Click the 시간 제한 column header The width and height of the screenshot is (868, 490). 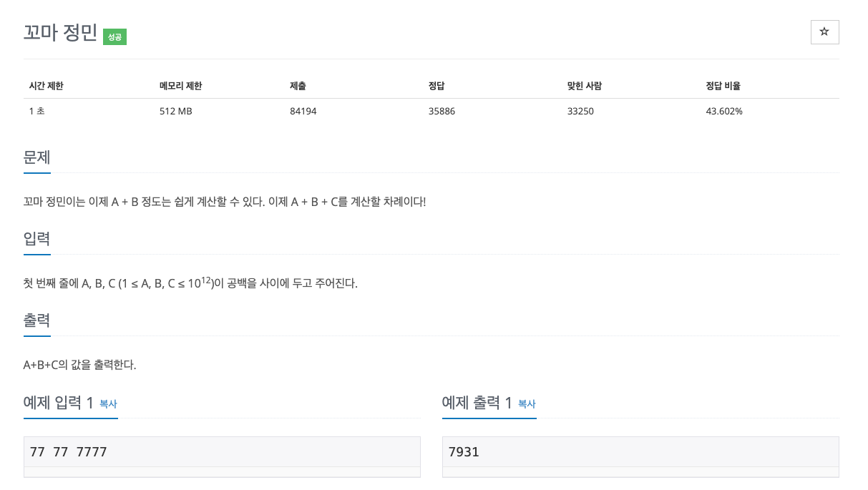(x=46, y=86)
